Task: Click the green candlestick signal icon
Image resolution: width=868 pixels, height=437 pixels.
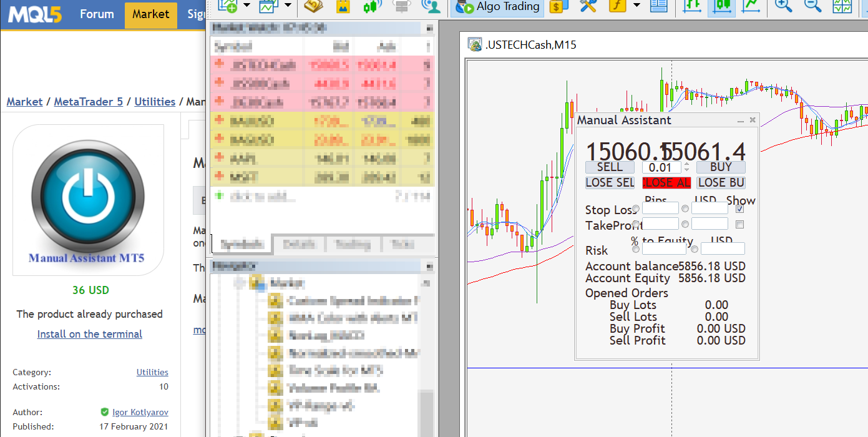Action: point(373,6)
